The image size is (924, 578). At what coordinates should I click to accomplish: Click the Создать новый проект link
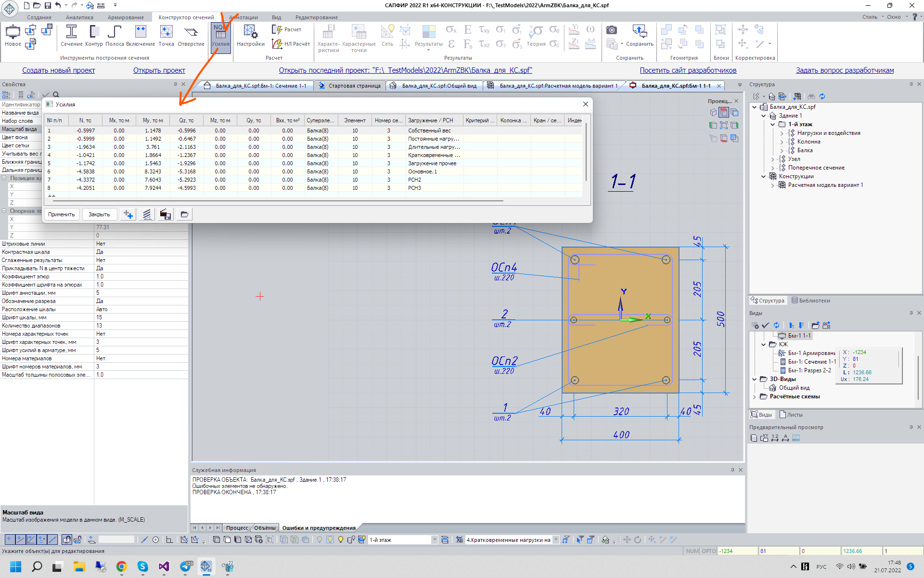tap(59, 70)
